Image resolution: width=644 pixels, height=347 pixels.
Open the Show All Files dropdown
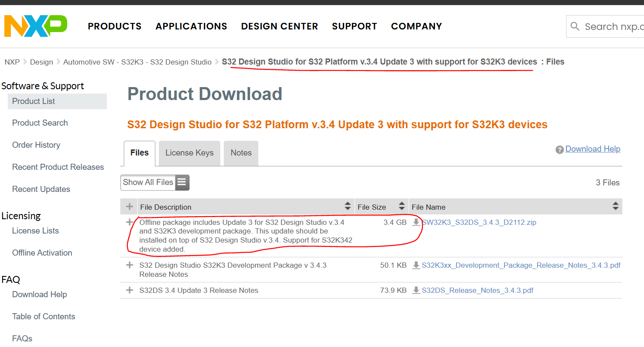pyautogui.click(x=155, y=182)
